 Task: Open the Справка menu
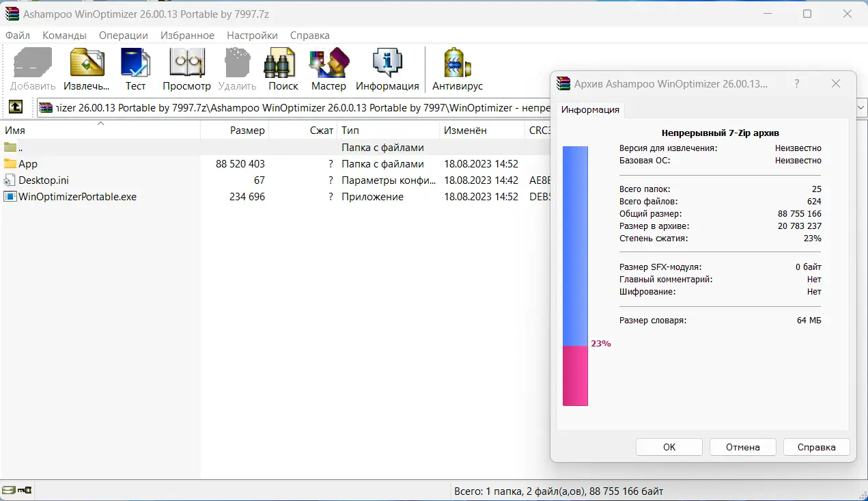click(310, 35)
